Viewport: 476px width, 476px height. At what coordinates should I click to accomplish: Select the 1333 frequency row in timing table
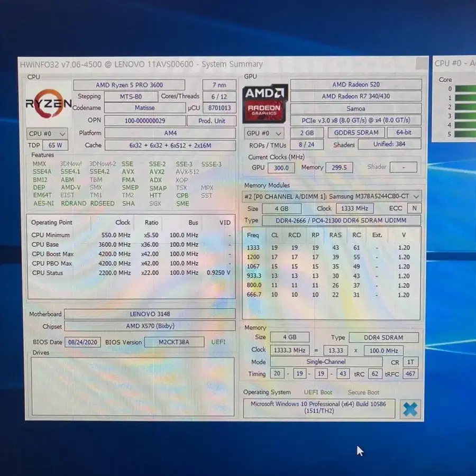(329, 248)
